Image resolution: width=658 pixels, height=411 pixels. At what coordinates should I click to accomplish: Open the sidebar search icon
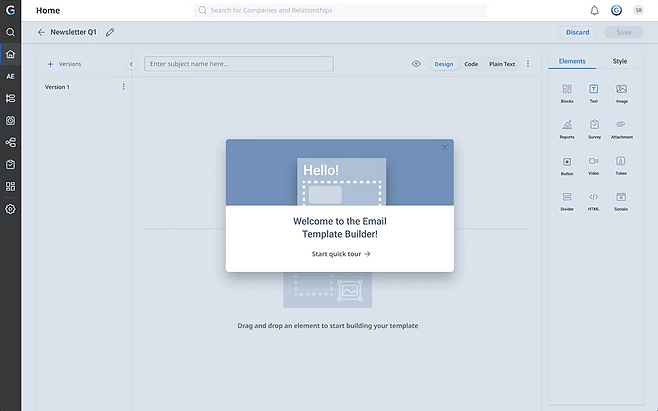(x=10, y=32)
